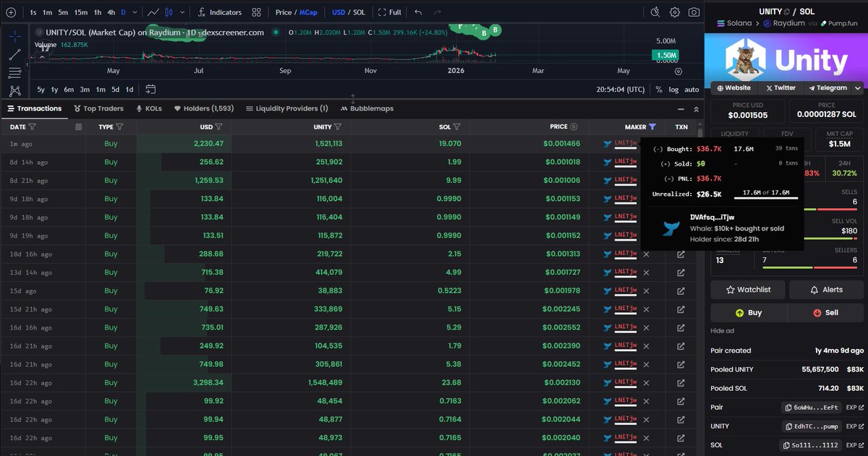The image size is (868, 456).
Task: Open the Bubblemaps tab
Action: [x=367, y=108]
